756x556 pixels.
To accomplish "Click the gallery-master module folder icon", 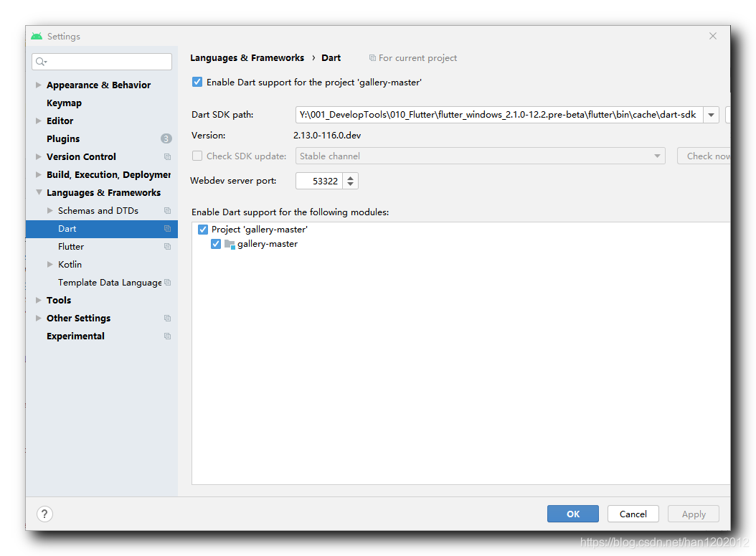I will tap(230, 244).
